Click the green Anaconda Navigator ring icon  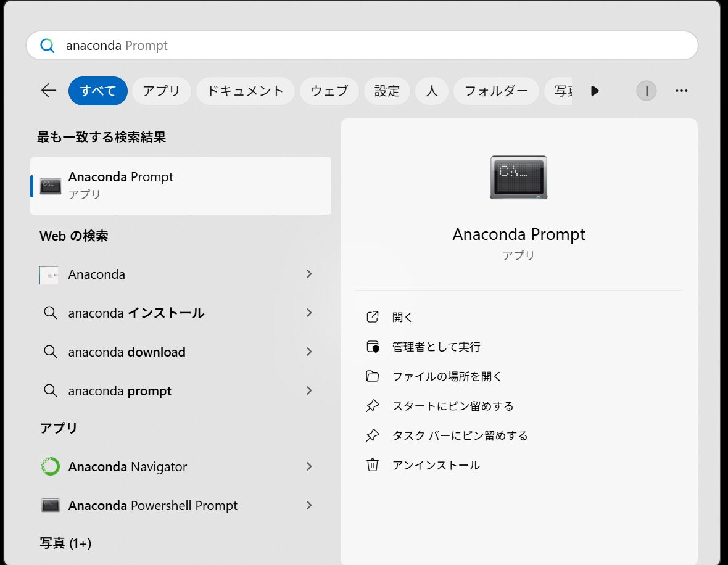point(50,466)
